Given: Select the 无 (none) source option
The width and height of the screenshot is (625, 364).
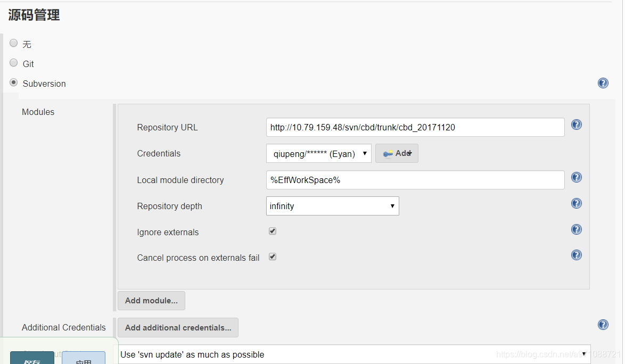Looking at the screenshot, I should 13,43.
